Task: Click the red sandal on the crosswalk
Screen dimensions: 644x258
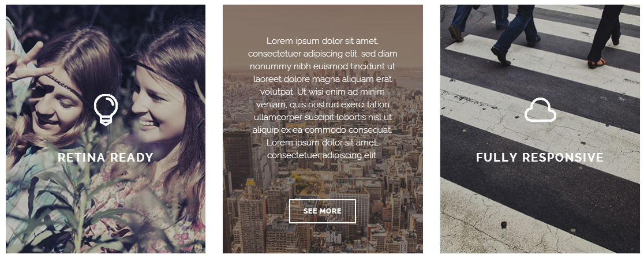Action: 597,63
